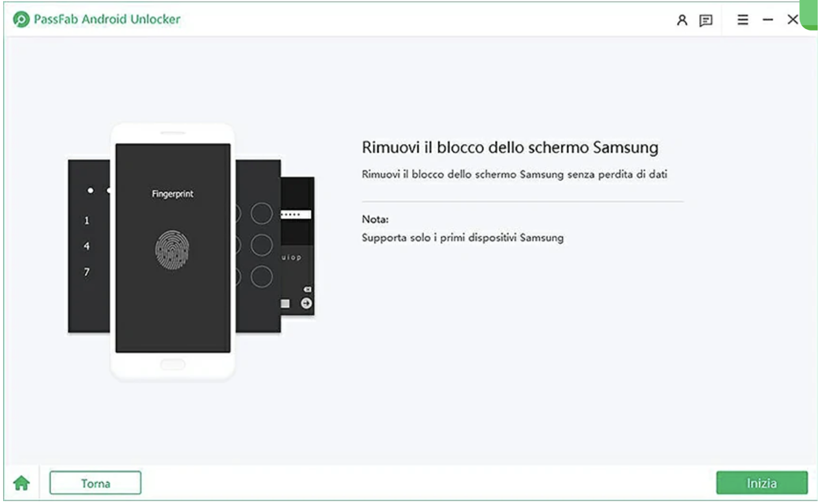Click the number 7 on the keypad panel
Screen dimensions: 819x504
click(87, 272)
